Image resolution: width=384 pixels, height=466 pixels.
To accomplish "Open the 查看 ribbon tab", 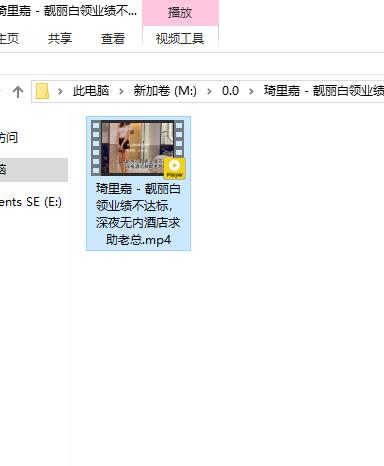I will 113,39.
